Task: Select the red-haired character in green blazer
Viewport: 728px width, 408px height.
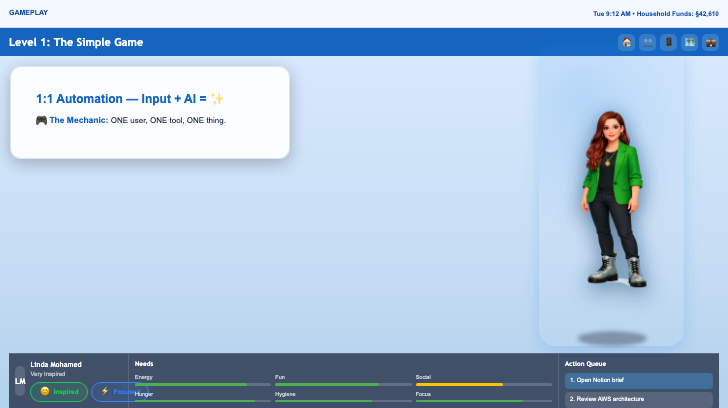Action: (x=611, y=196)
